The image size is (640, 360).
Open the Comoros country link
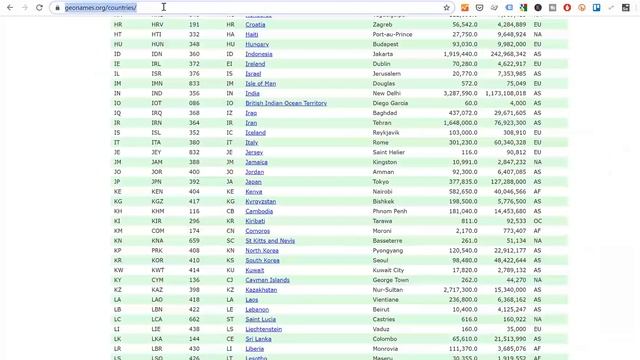click(258, 231)
